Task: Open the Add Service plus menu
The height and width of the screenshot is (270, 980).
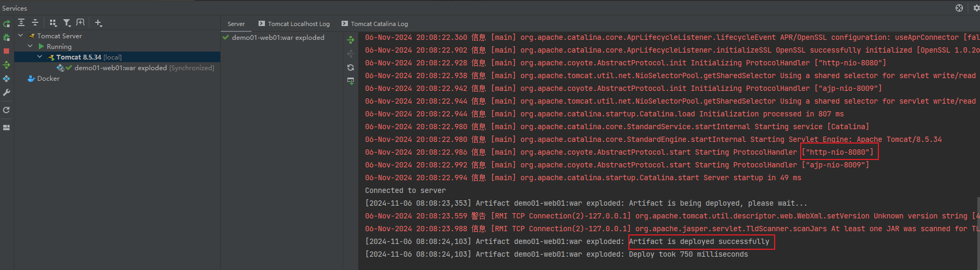Action: 98,23
